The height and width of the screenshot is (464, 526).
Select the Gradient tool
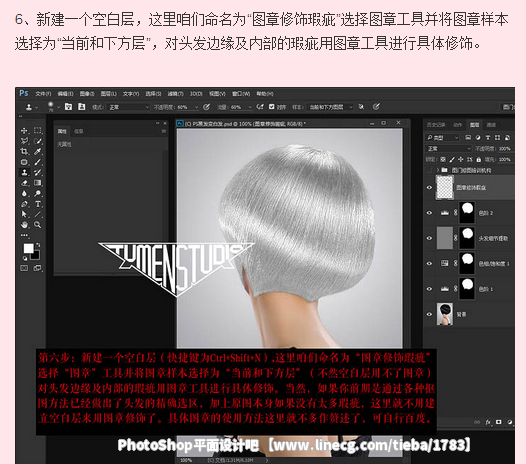coord(38,183)
